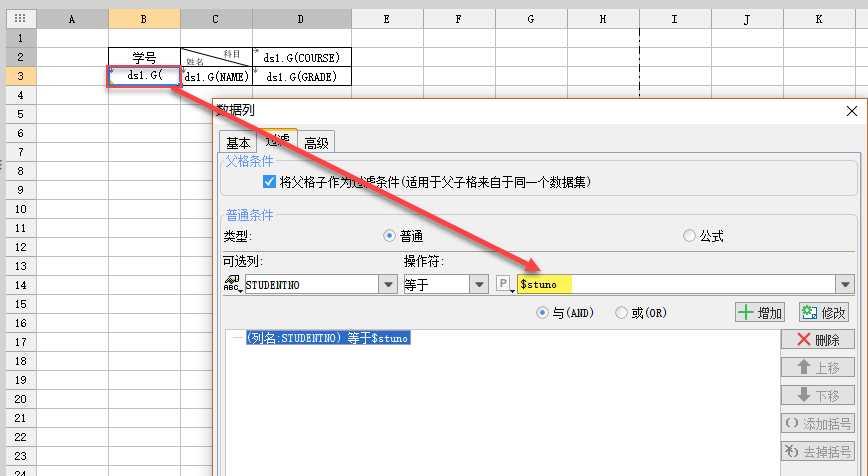Expand the $stuno value dropdown arrow
The height and width of the screenshot is (476, 868).
(x=845, y=284)
